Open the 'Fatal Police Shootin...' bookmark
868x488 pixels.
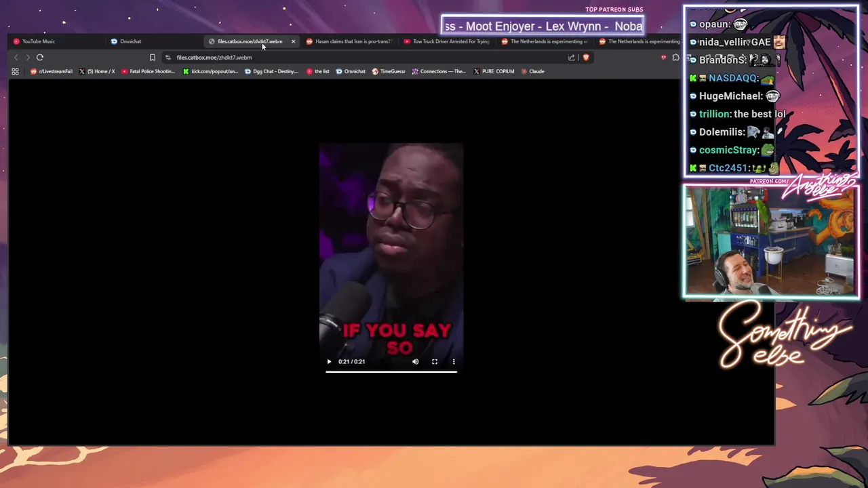[x=148, y=71]
